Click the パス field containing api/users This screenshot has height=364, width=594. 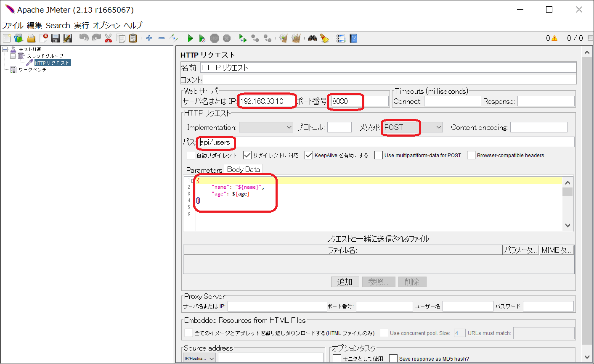[386, 142]
